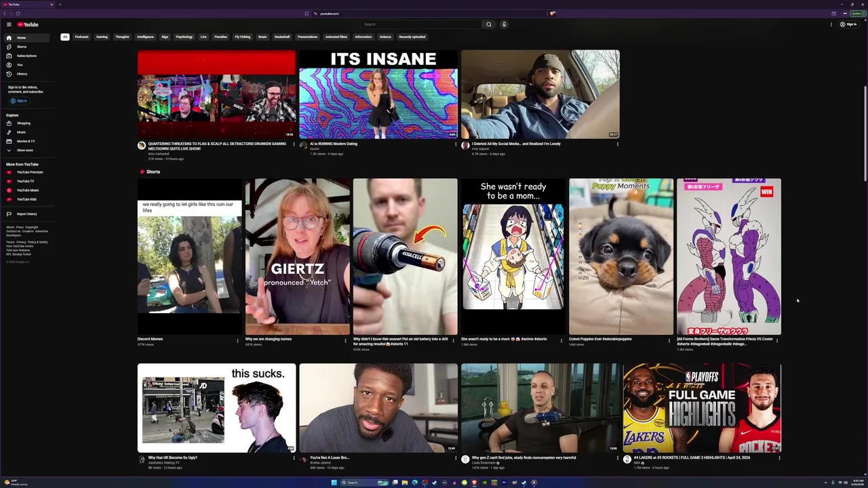Open the About footer link
This screenshot has width=868, height=488.
click(x=10, y=227)
